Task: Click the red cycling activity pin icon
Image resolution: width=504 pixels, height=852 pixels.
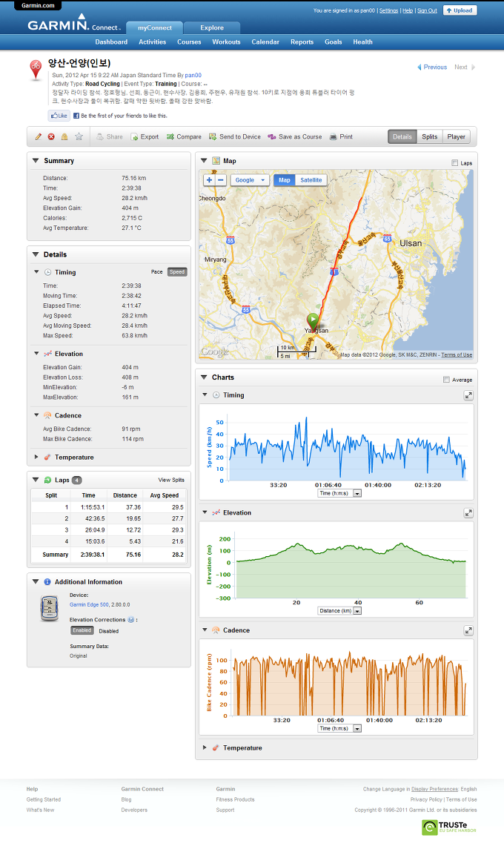Action: [x=36, y=70]
